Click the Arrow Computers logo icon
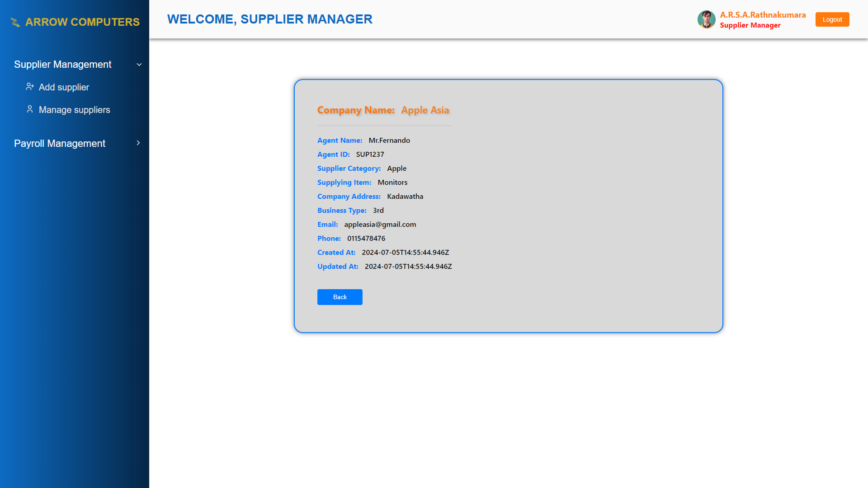The width and height of the screenshot is (868, 488). pos(15,22)
